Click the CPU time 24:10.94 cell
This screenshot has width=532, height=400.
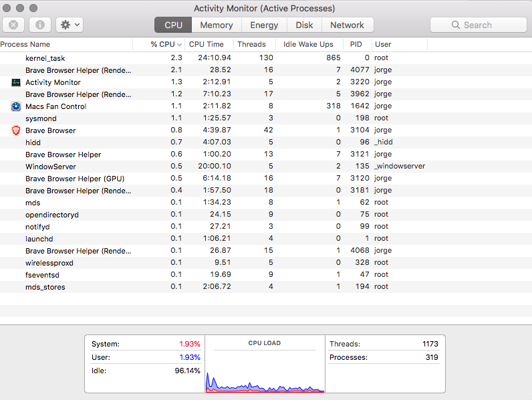pyautogui.click(x=215, y=58)
